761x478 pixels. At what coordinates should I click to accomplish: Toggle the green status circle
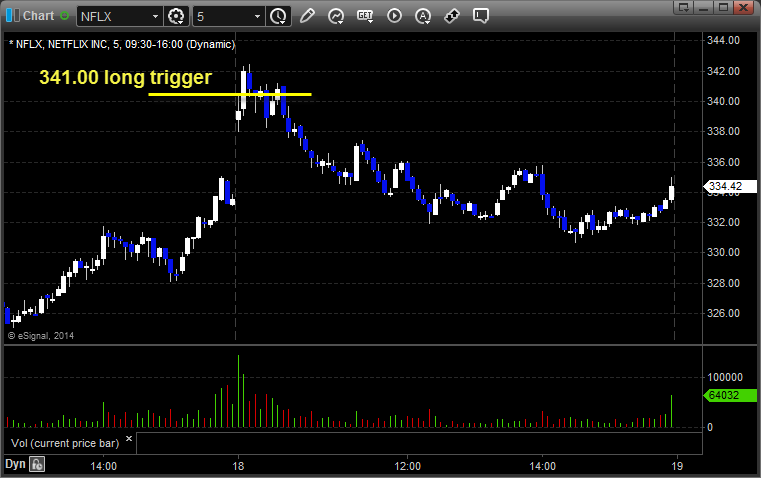[64, 16]
